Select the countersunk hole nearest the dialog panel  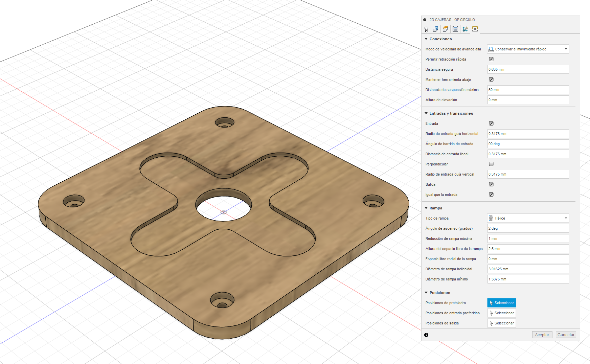[x=373, y=201]
